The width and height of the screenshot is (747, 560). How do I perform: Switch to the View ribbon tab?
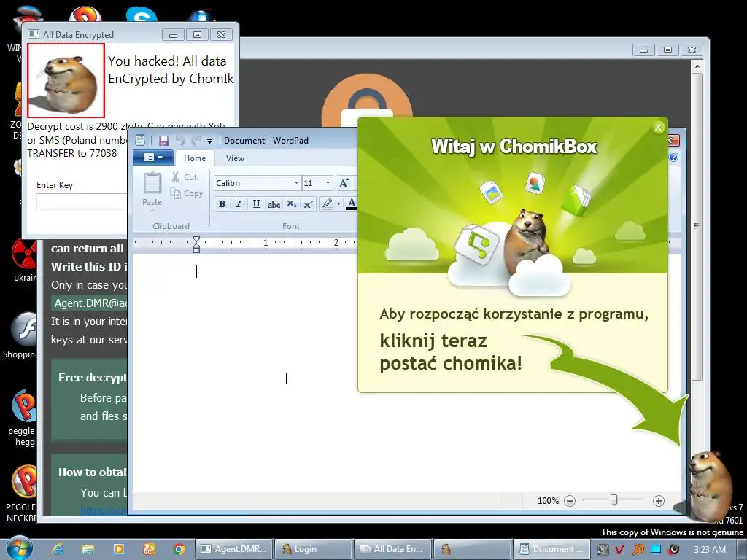coord(235,158)
